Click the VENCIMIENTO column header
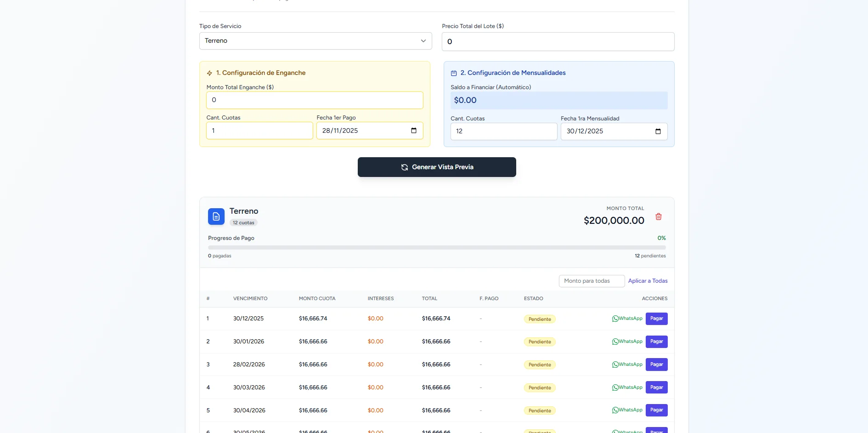The height and width of the screenshot is (433, 868). point(250,299)
